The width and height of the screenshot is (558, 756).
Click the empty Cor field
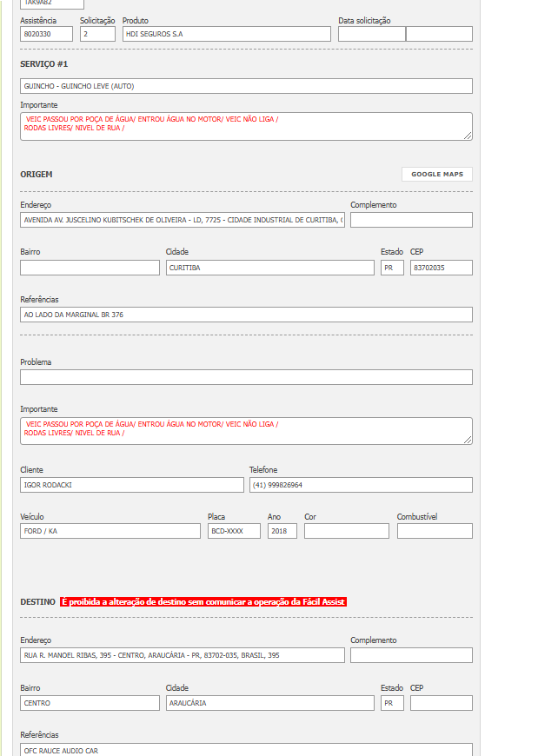pyautogui.click(x=347, y=531)
